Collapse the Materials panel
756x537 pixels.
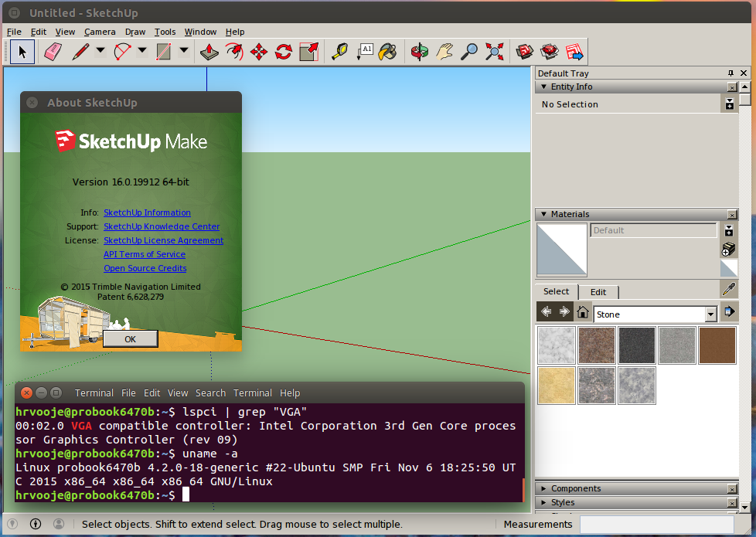544,214
